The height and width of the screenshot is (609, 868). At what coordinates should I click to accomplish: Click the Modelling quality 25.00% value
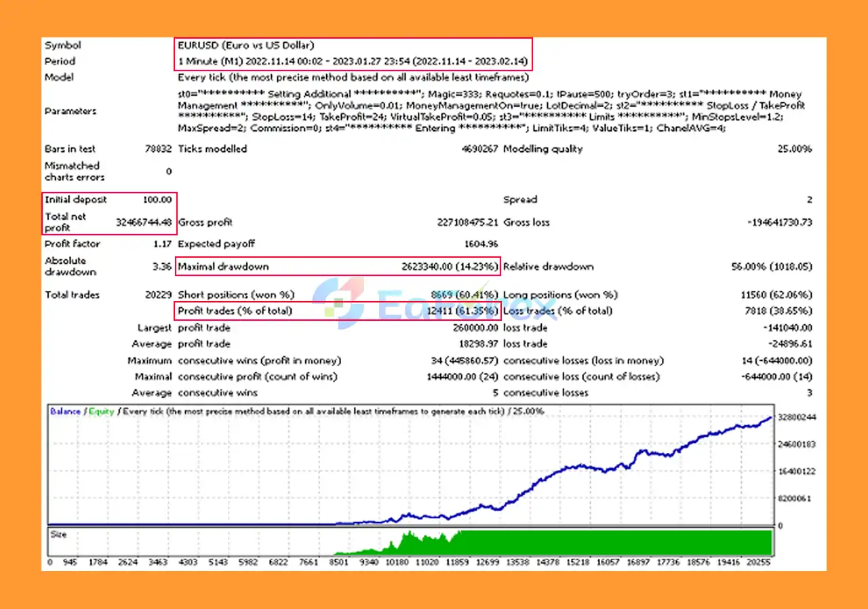pos(794,149)
